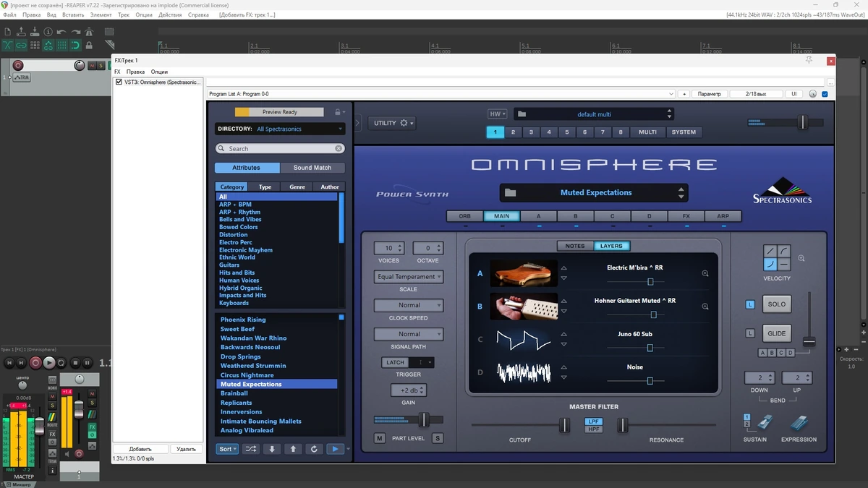
Task: Open the Опции menu in FX window
Action: click(159, 72)
